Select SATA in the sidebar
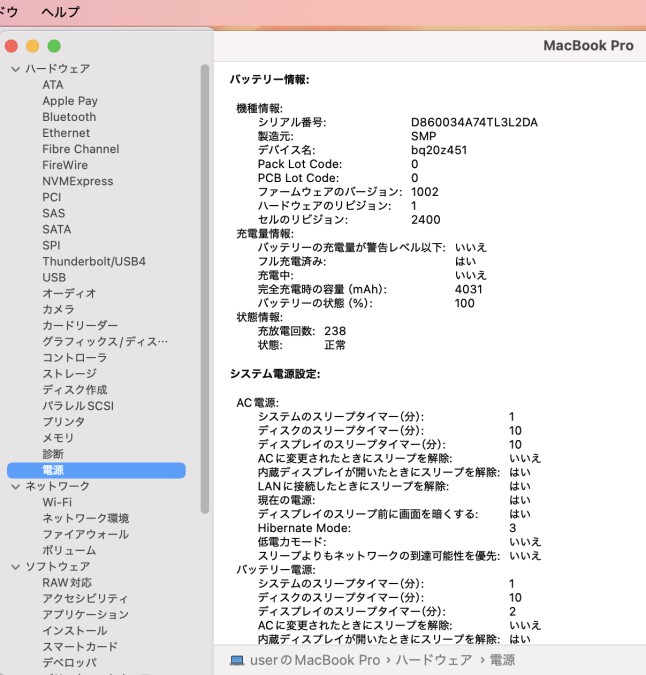Screen dimensions: 646x675 tap(57, 229)
